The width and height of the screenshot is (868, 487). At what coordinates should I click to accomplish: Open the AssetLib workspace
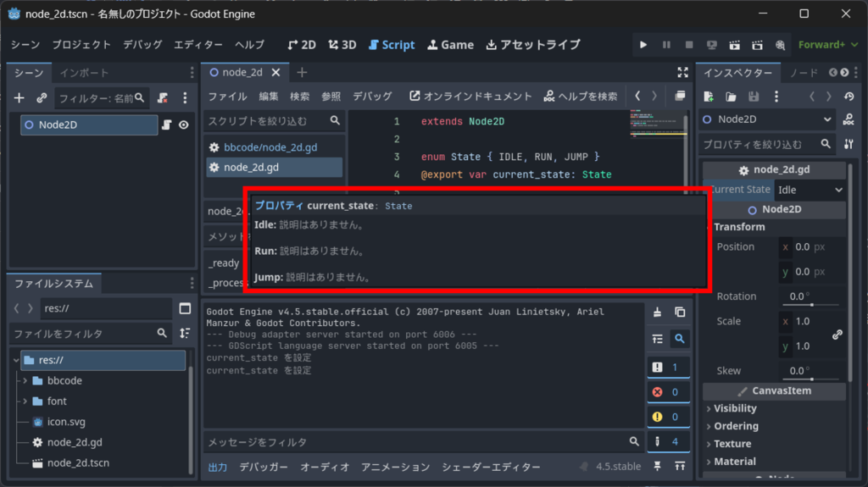533,45
